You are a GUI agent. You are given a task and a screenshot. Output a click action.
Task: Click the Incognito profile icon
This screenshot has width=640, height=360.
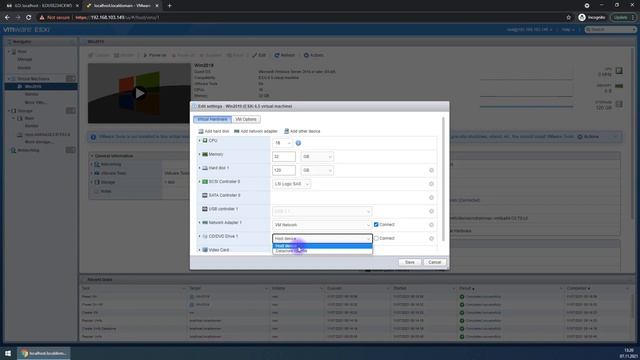(582, 18)
